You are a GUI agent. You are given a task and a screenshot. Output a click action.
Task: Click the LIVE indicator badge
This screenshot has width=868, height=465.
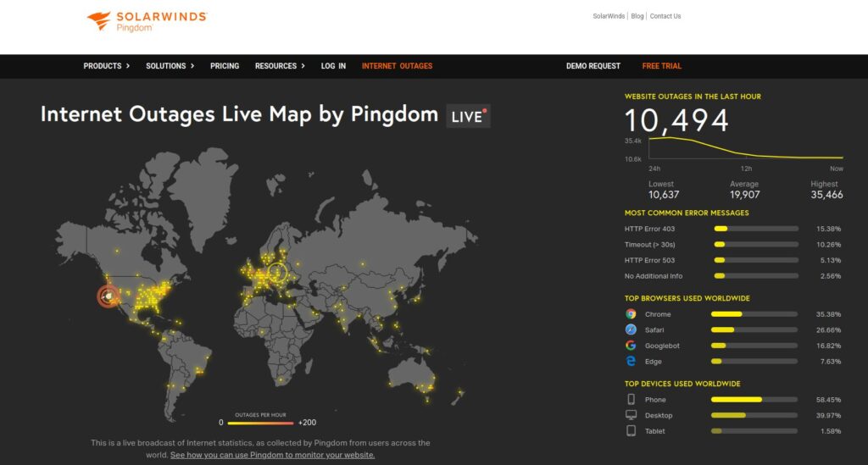tap(468, 116)
